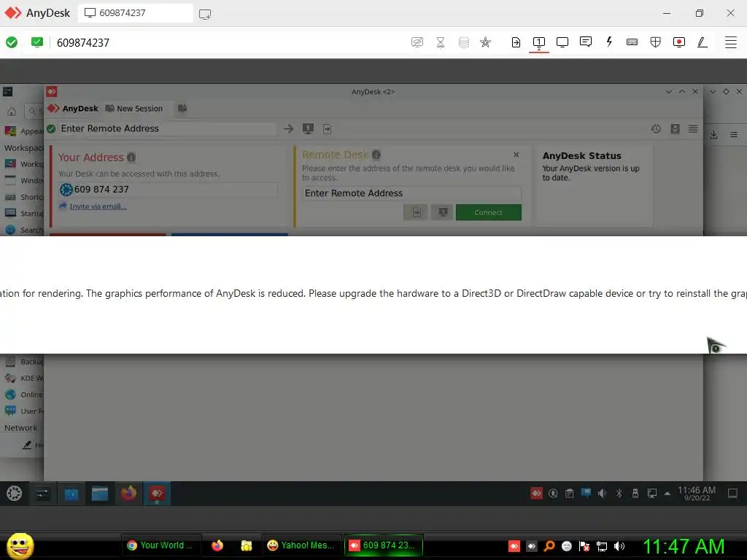This screenshot has width=747, height=560.
Task: Open the local smiley start button
Action: 20,545
